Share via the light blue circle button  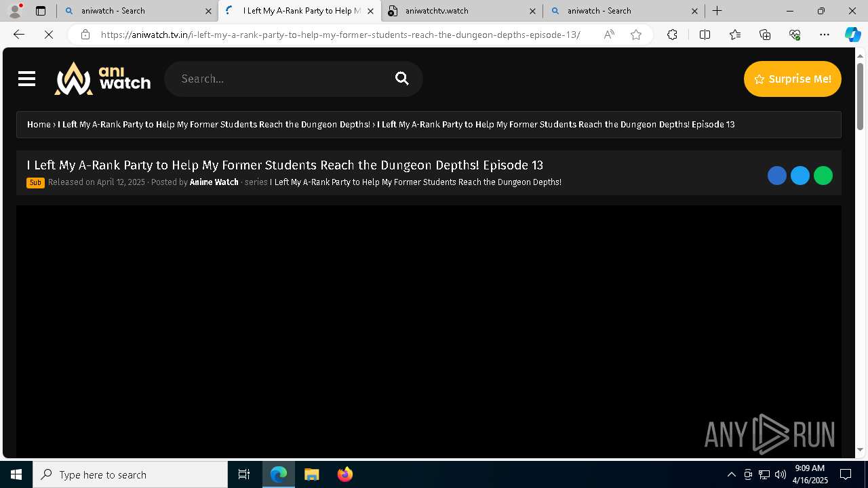pyautogui.click(x=800, y=176)
